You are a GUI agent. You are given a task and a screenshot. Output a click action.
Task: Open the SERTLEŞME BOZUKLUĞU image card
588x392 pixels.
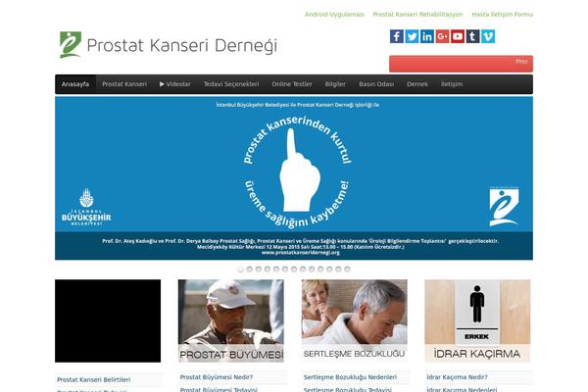(355, 320)
